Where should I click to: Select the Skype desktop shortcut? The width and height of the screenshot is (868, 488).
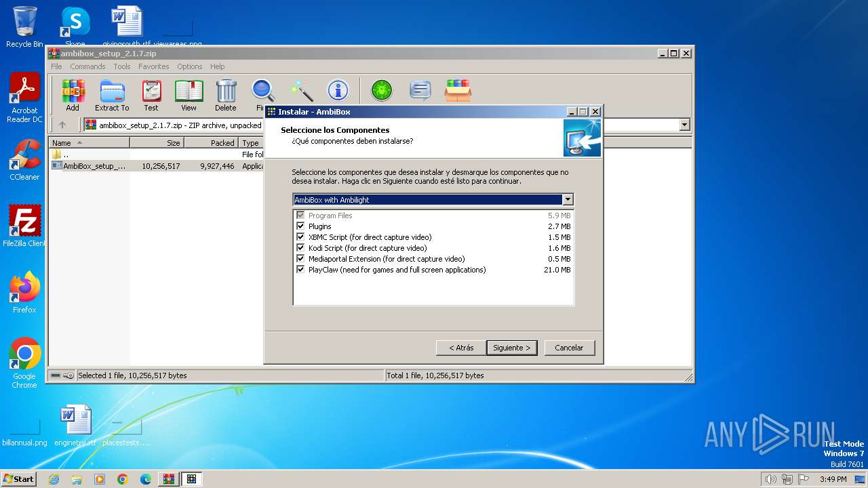click(75, 27)
